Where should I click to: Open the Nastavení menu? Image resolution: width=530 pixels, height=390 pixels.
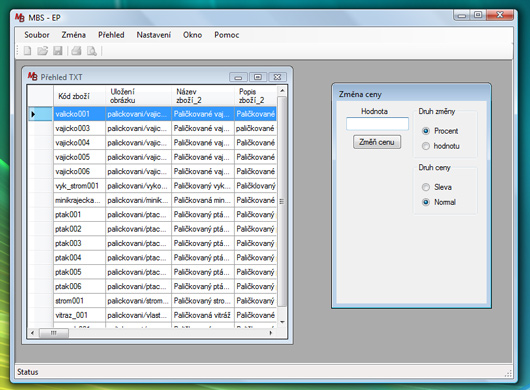click(154, 35)
